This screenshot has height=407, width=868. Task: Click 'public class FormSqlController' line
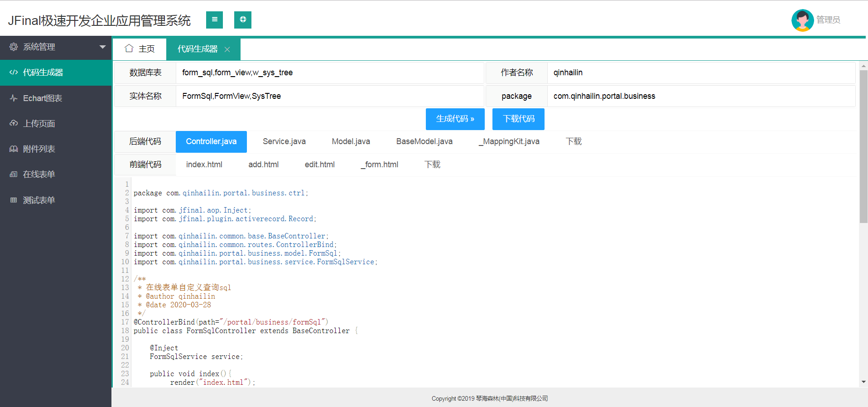click(x=246, y=331)
